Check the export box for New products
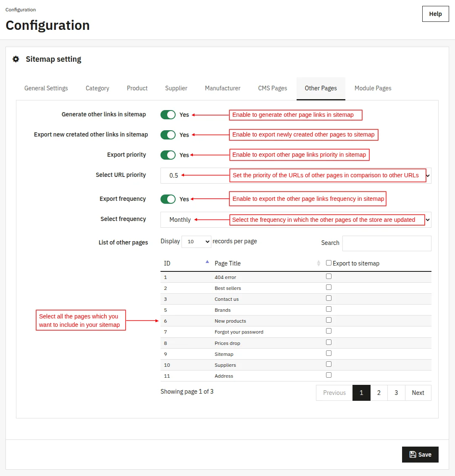The image size is (455, 476). click(329, 320)
